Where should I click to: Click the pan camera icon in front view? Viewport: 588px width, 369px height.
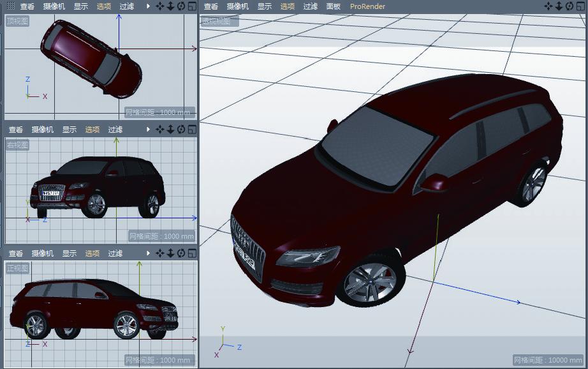pyautogui.click(x=160, y=253)
